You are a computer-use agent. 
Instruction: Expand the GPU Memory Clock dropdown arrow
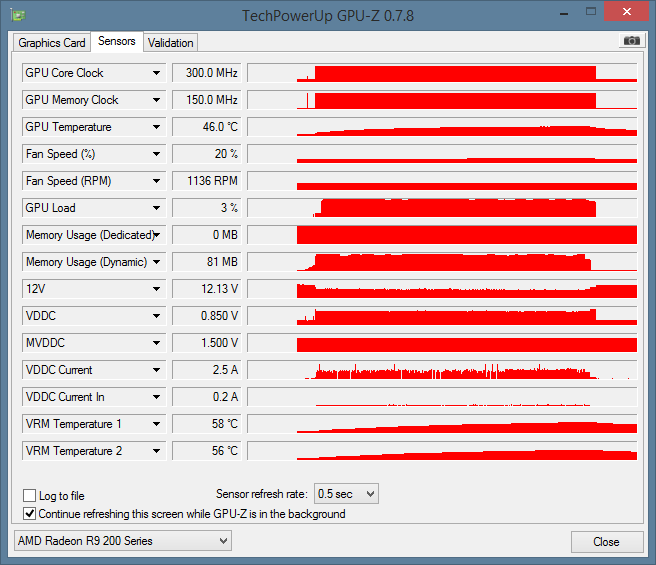point(156,100)
